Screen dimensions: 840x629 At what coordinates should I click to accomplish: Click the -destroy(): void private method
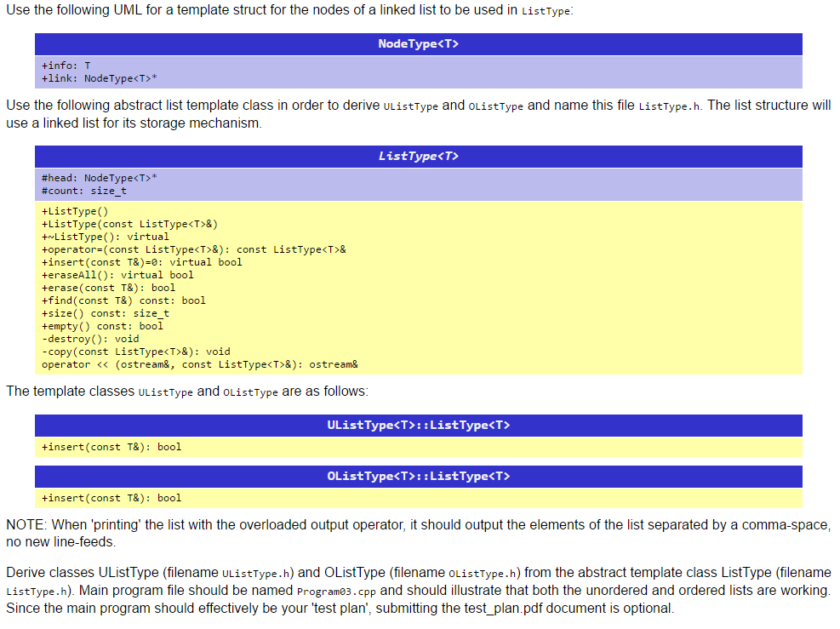click(x=89, y=338)
